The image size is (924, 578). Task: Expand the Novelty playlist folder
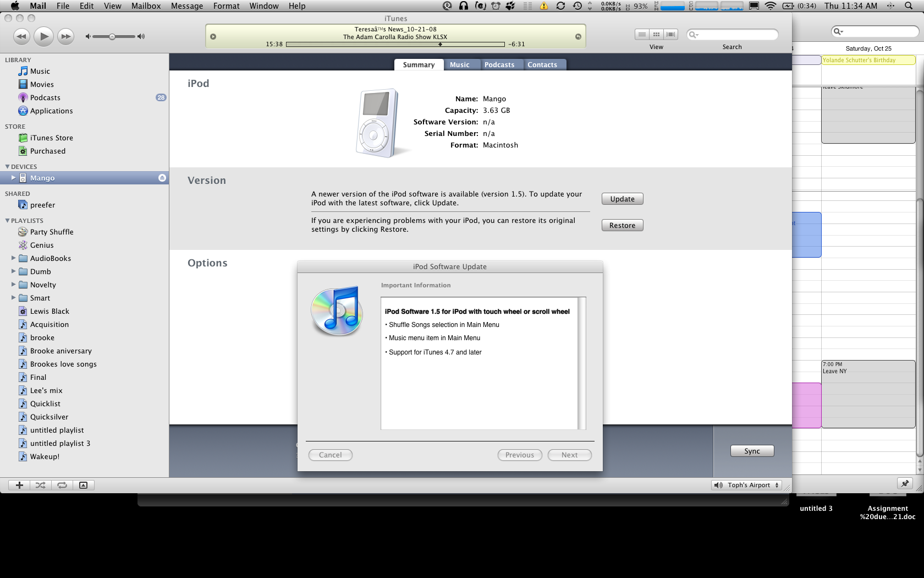click(x=13, y=284)
